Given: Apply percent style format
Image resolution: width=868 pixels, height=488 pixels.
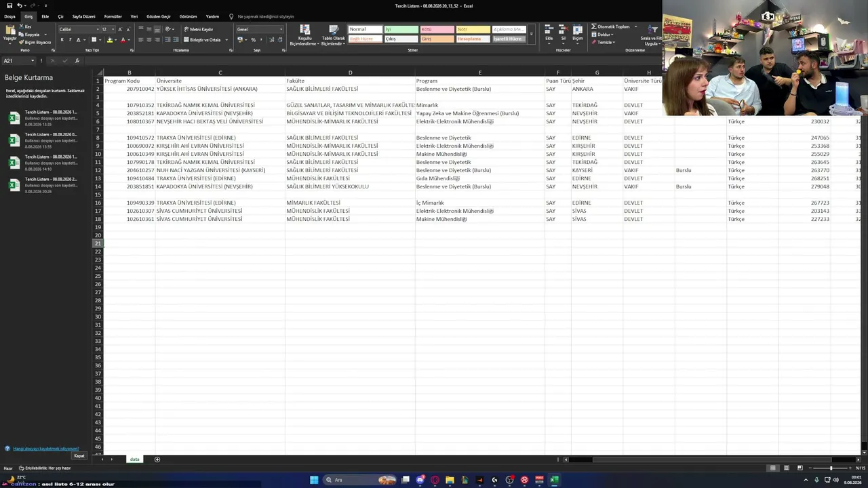Looking at the screenshot, I should [x=254, y=40].
